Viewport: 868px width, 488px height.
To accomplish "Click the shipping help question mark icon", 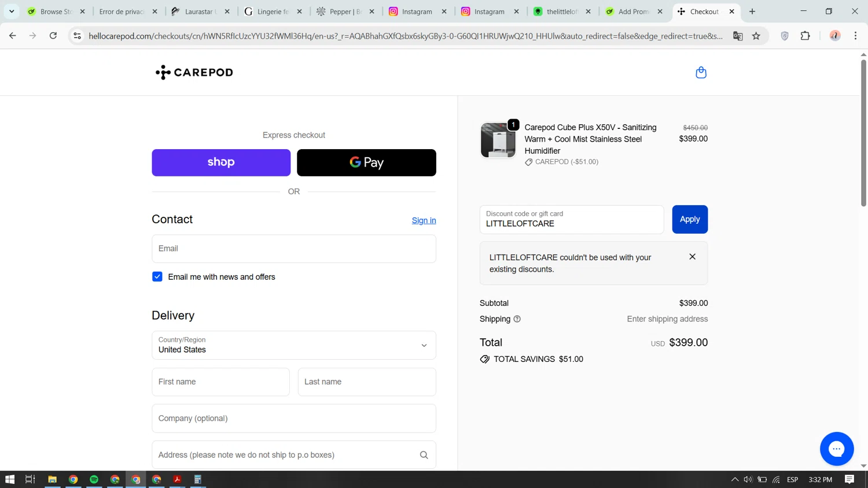I will (517, 319).
